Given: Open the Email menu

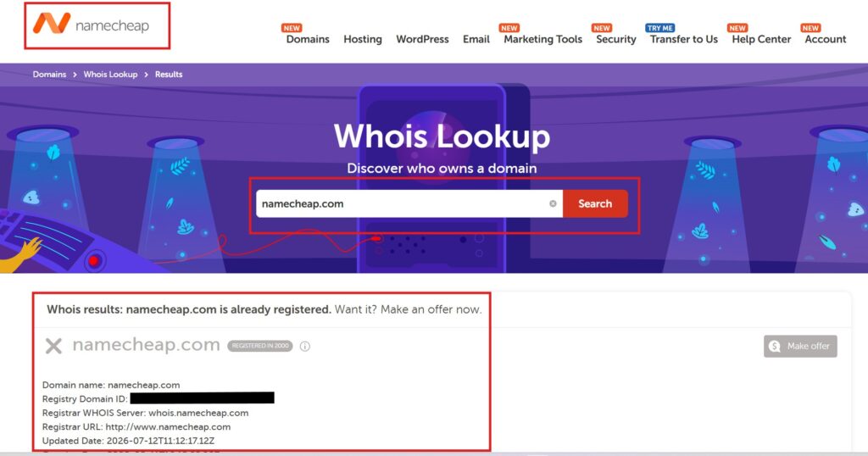Looking at the screenshot, I should [476, 39].
